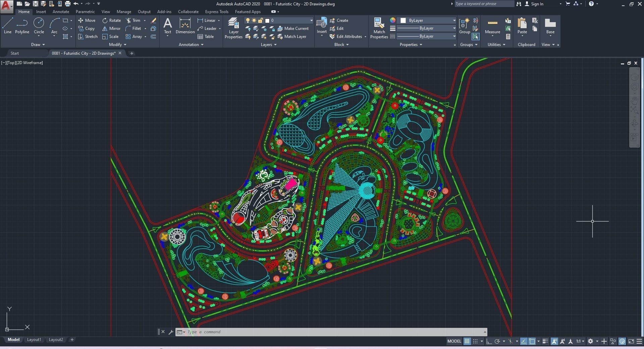Click the Offset tool icon
The height and width of the screenshot is (349, 644).
[153, 37]
